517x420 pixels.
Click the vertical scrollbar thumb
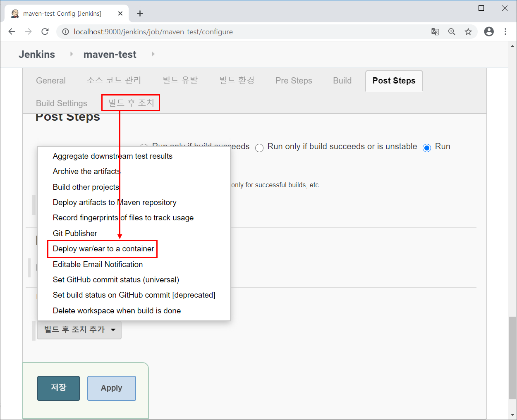pyautogui.click(x=512, y=358)
